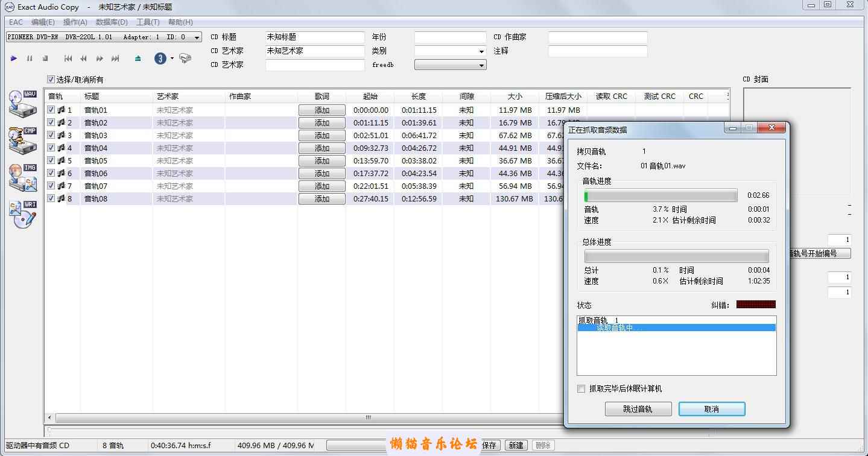868x456 pixels.
Task: Click the 注释 input field
Action: pos(598,51)
